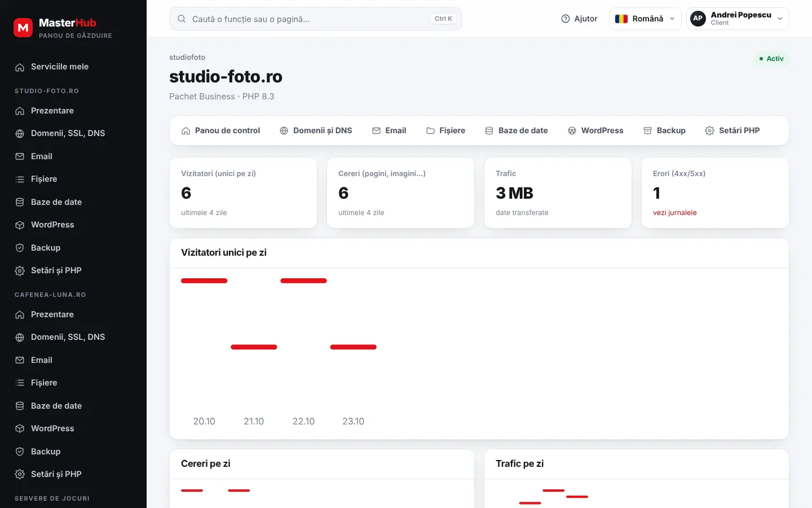Click the MasterHub logo icon
Viewport: 812px width, 508px height.
tap(23, 27)
